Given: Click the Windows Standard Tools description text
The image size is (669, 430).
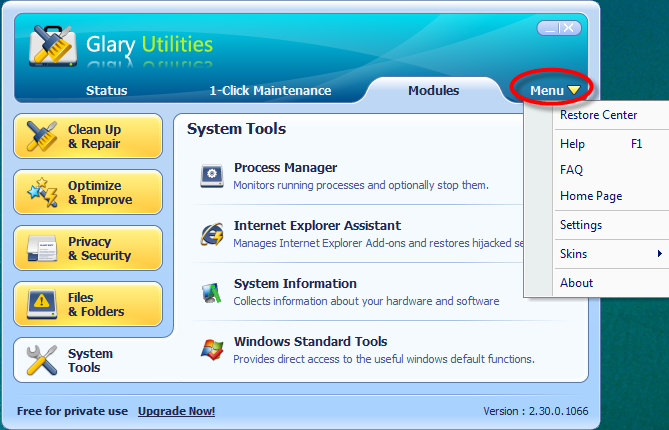Looking at the screenshot, I should pos(384,359).
